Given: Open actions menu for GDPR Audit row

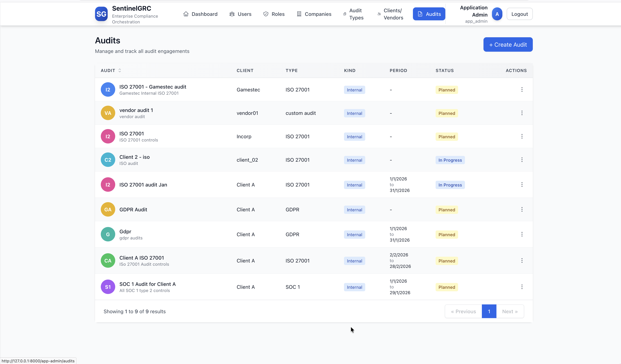Looking at the screenshot, I should pyautogui.click(x=522, y=210).
